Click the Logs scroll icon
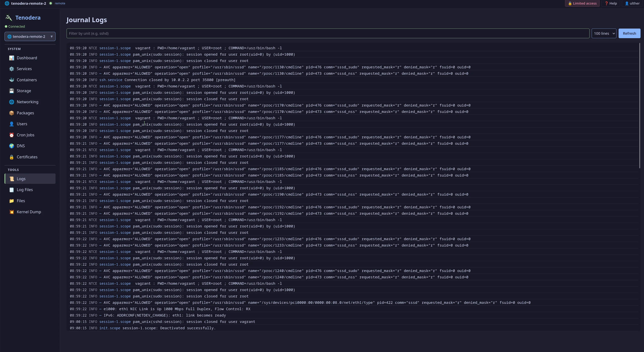Viewport: 644px width, 352px height. point(11,179)
